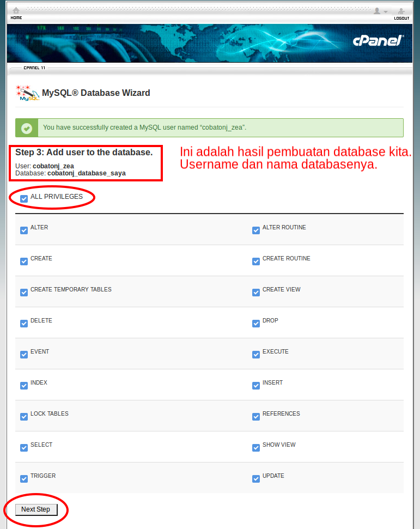Click the Step 3 heading text
420x529 pixels.
tap(84, 153)
